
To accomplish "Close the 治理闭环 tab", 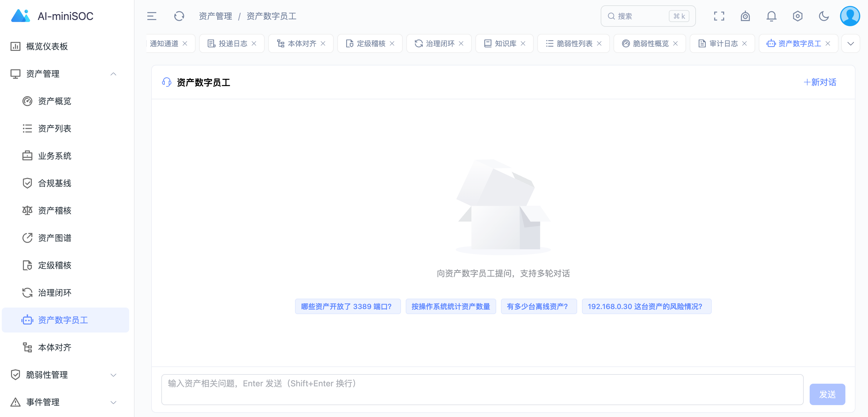I will [461, 43].
